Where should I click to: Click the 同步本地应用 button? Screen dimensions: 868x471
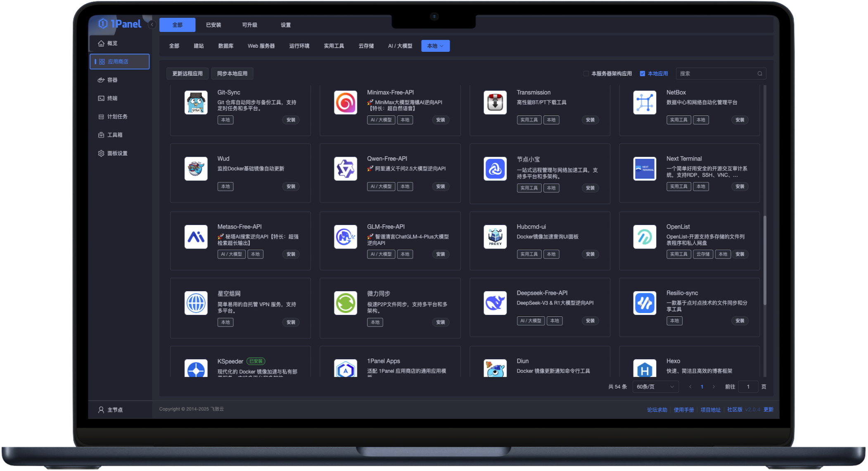coord(232,74)
